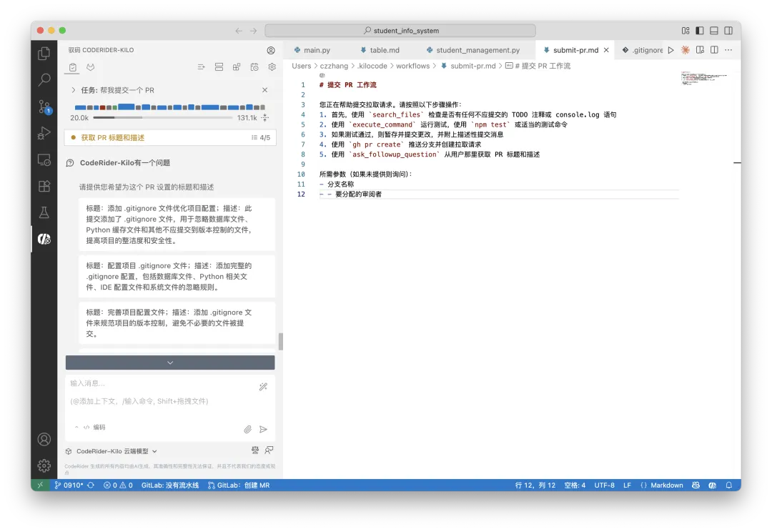The width and height of the screenshot is (772, 532).
Task: Switch to the main.py tab
Action: tap(317, 49)
